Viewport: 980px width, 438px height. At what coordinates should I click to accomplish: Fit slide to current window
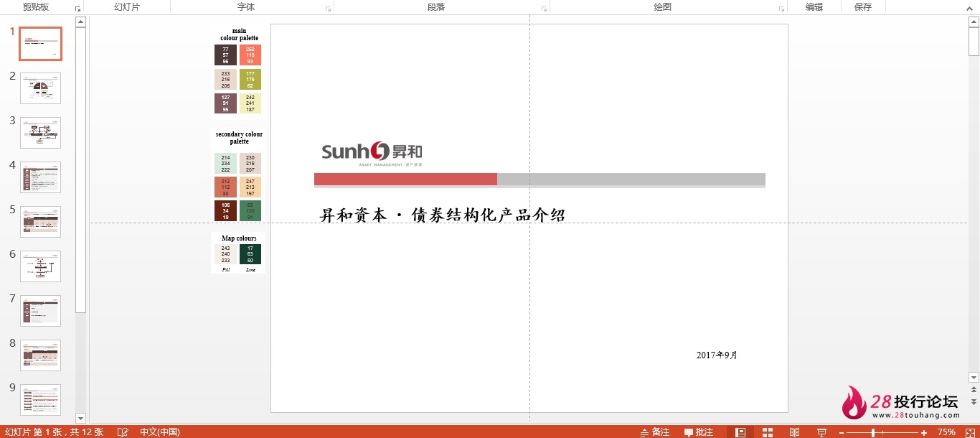tap(969, 432)
